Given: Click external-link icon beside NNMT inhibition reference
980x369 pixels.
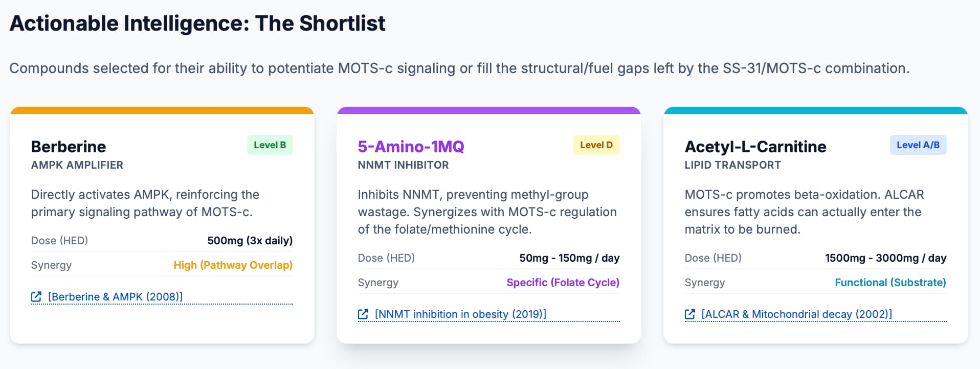Looking at the screenshot, I should pos(363,314).
